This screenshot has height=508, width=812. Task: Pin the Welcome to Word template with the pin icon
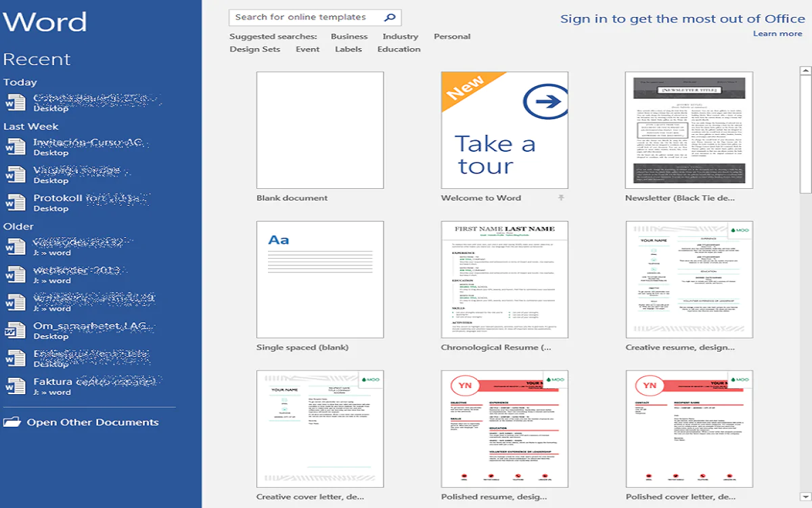tap(561, 198)
